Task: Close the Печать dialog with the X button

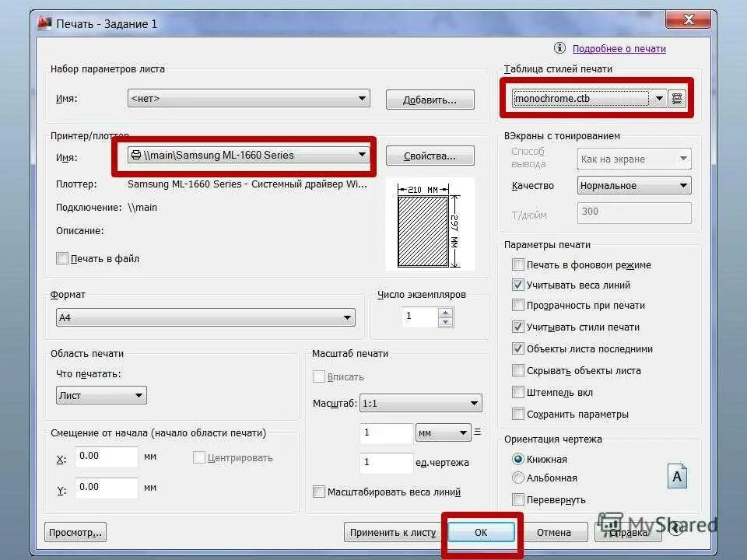Action: pos(688,19)
